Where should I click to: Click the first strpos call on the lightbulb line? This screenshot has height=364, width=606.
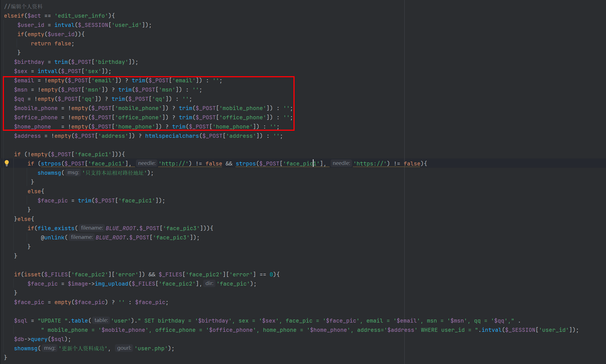(x=51, y=164)
